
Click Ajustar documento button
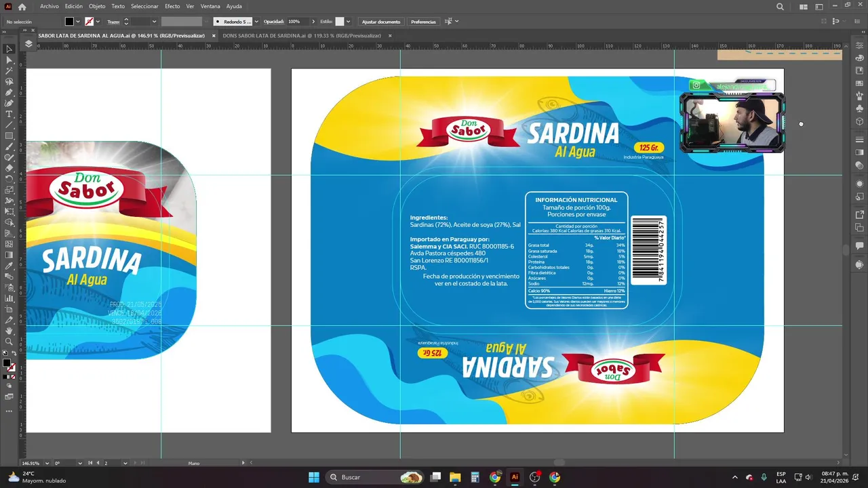click(x=381, y=22)
